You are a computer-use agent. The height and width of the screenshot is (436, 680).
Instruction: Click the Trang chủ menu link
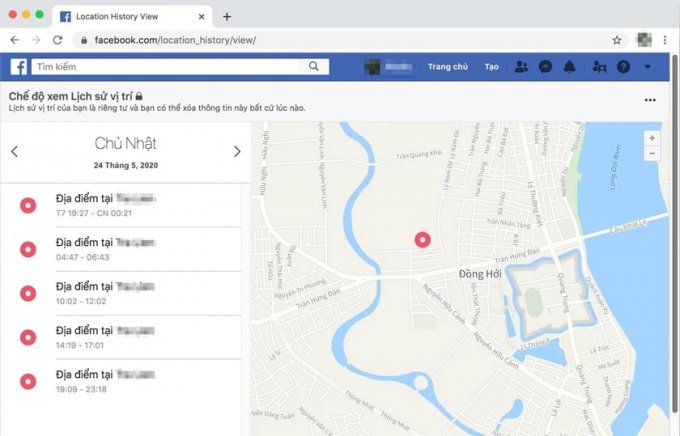[447, 67]
